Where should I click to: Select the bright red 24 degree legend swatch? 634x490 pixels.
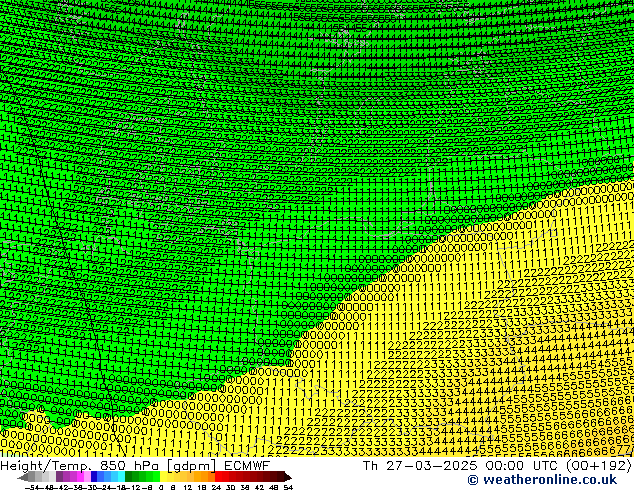point(218,476)
